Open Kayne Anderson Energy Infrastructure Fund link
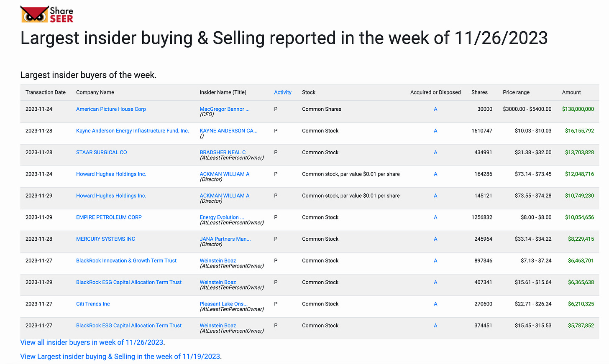Image resolution: width=609 pixels, height=364 pixels. pyautogui.click(x=133, y=131)
